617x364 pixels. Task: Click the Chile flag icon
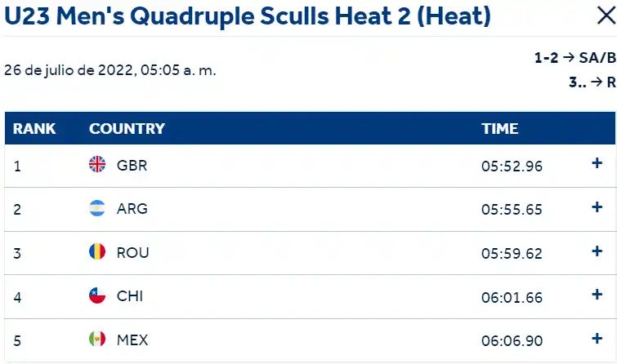click(97, 296)
